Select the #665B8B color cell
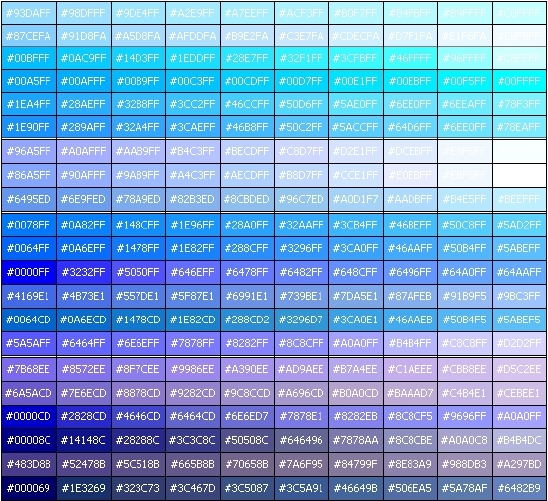Screen dimensions: 548x501 pyautogui.click(x=193, y=464)
